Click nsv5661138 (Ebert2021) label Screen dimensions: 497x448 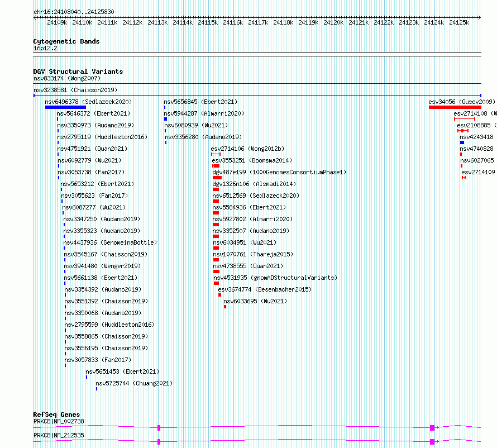101,278
